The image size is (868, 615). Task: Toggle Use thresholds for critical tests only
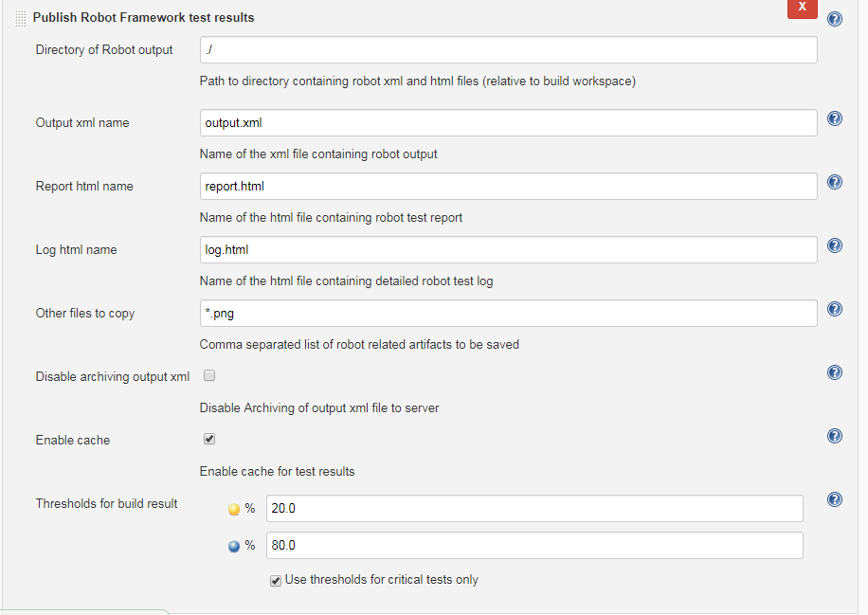pyautogui.click(x=275, y=581)
